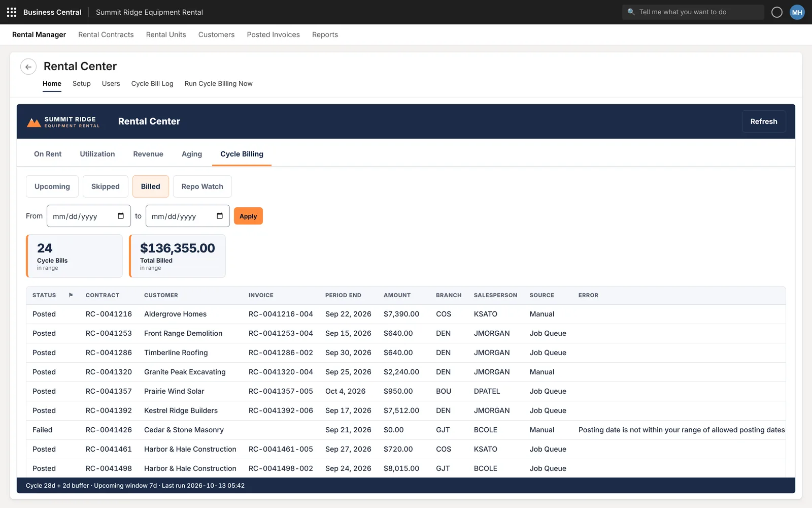Open Rental Contracts in the navigation bar
The image size is (812, 508).
pyautogui.click(x=106, y=35)
